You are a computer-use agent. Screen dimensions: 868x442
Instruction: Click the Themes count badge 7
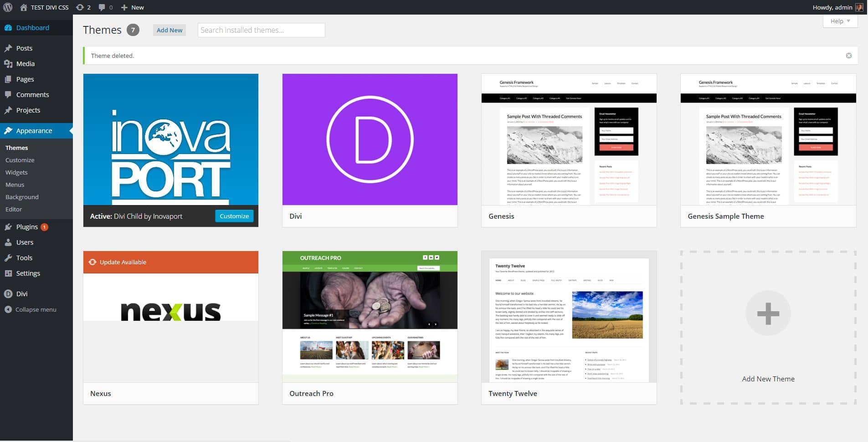[133, 30]
